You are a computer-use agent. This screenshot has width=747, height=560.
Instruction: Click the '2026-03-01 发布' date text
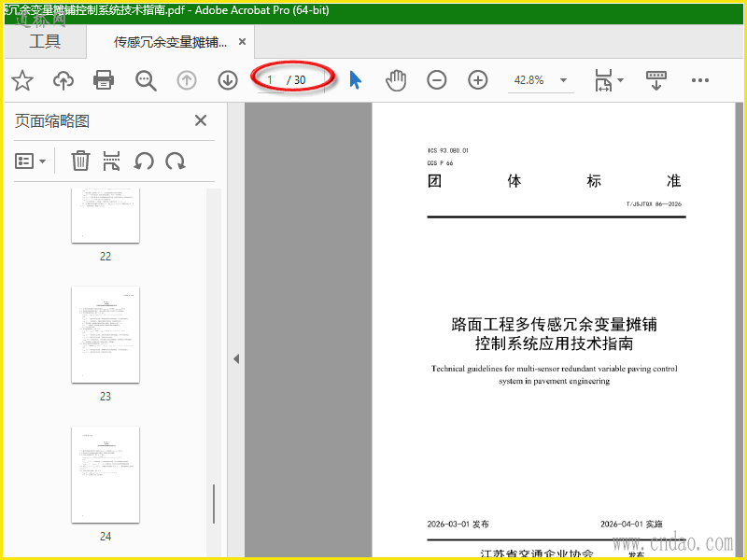pos(458,525)
